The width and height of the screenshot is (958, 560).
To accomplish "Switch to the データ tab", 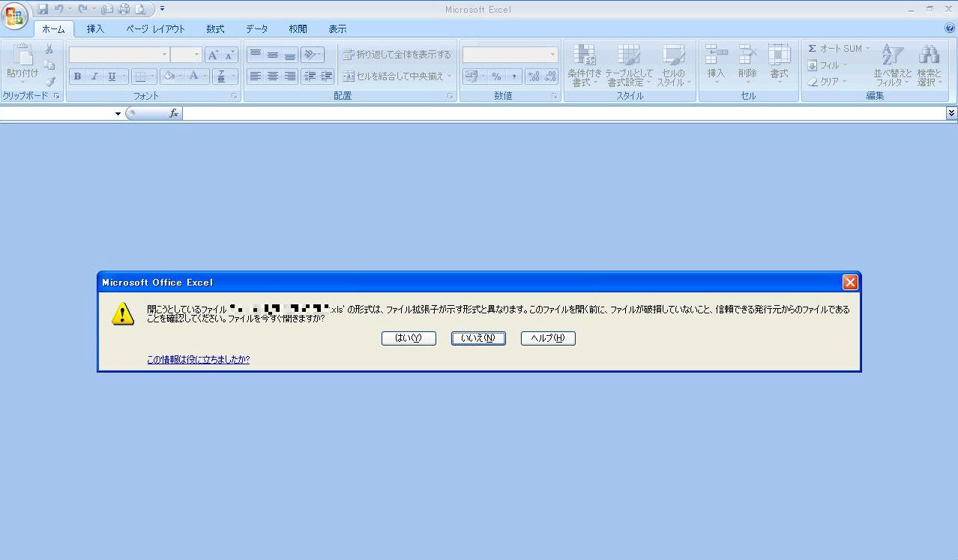I will 256,29.
